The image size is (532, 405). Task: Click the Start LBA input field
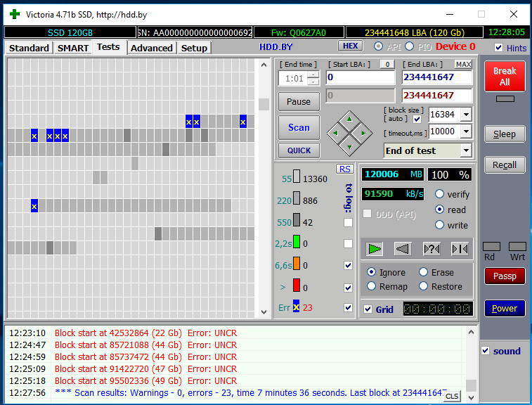[x=361, y=77]
